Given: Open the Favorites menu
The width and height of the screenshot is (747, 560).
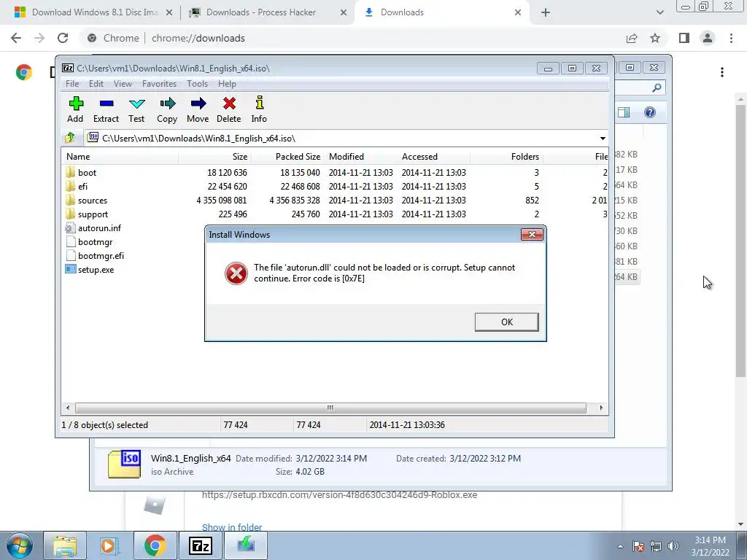Looking at the screenshot, I should [x=159, y=84].
